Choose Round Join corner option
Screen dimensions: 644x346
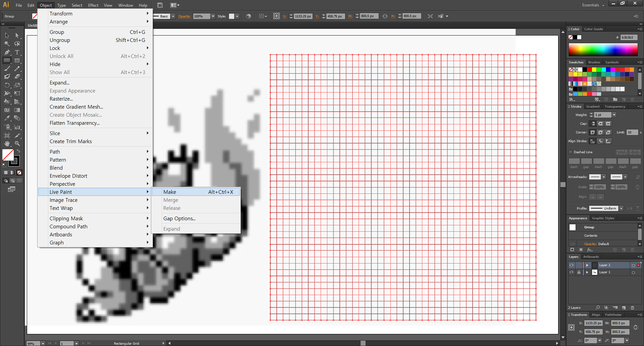point(600,132)
